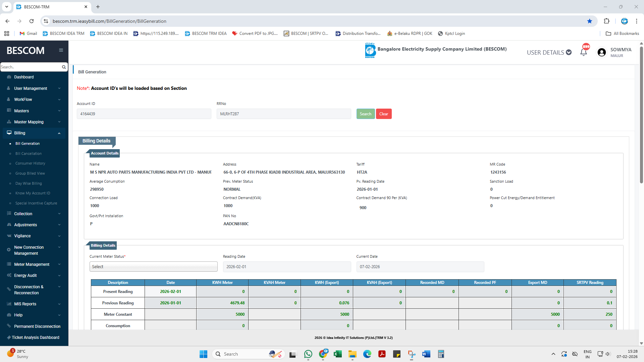Click the notification bell icon

[583, 52]
